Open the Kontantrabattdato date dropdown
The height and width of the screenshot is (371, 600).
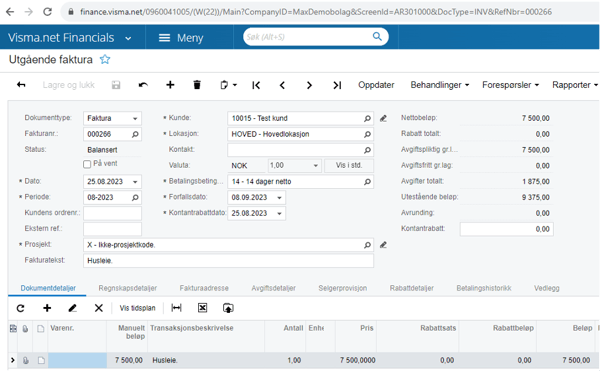[x=279, y=213]
